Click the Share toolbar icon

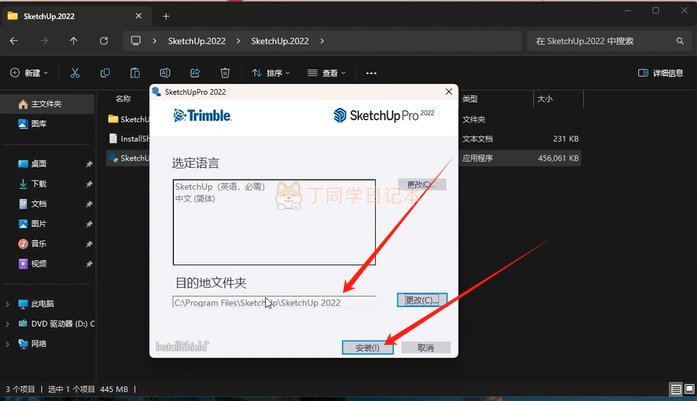(x=195, y=73)
